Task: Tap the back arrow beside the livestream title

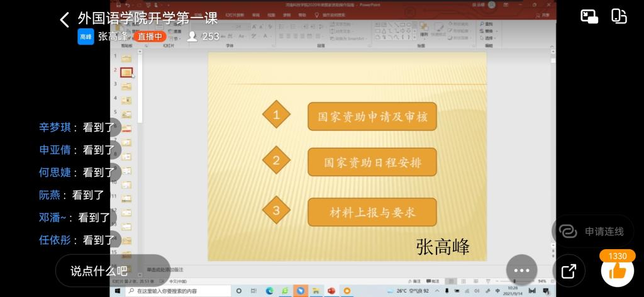Action: tap(64, 20)
